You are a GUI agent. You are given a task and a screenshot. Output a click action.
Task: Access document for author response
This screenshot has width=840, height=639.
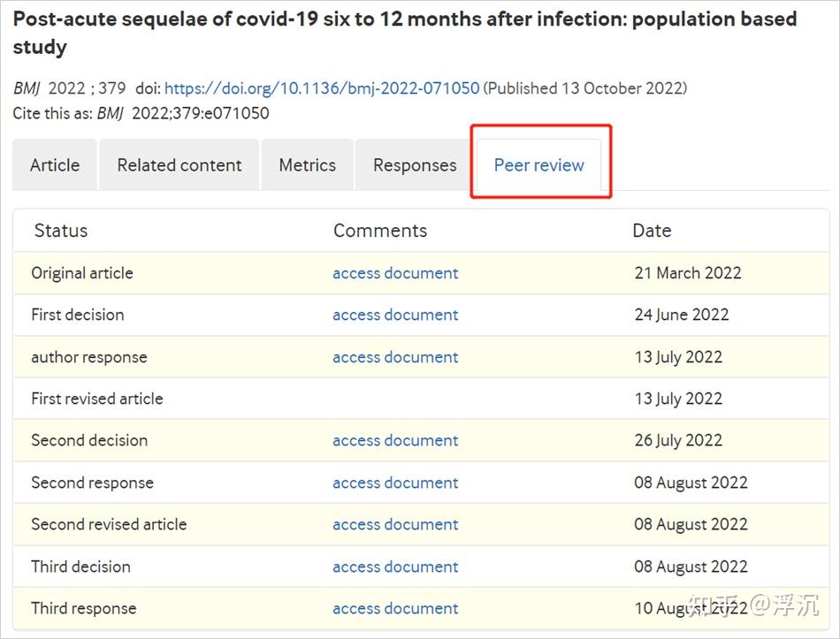pos(395,357)
